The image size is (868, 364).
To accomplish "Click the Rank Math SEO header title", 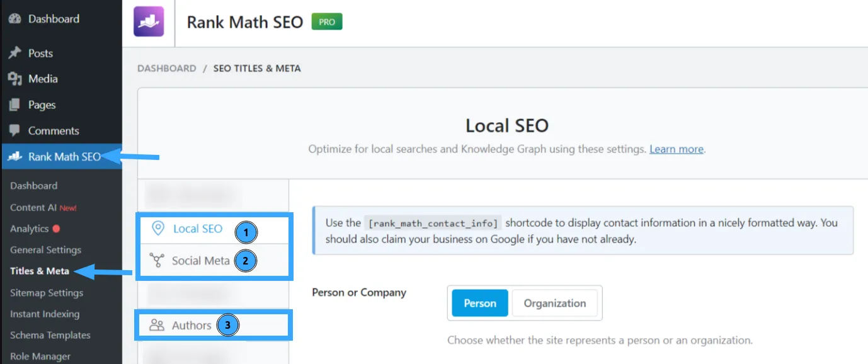I will (x=245, y=22).
